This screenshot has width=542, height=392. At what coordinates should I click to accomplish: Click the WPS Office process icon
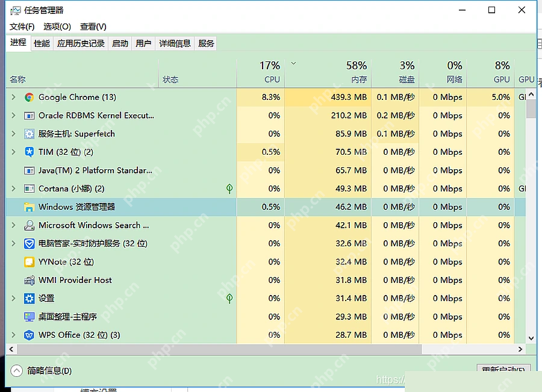29,335
